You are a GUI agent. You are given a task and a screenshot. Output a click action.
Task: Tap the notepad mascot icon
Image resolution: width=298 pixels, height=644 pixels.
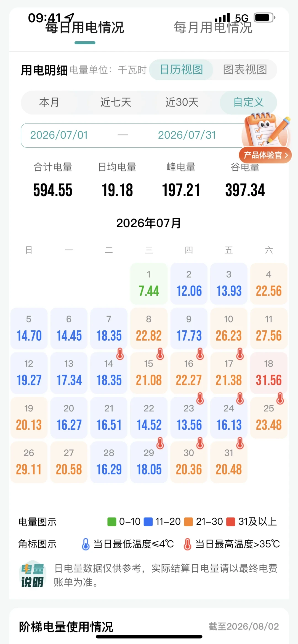(265, 130)
